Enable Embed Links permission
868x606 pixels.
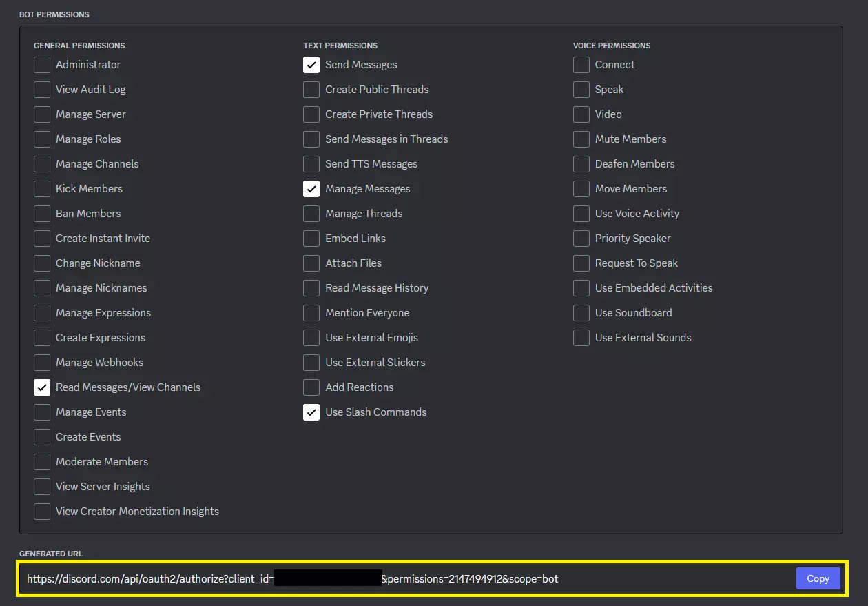tap(311, 239)
